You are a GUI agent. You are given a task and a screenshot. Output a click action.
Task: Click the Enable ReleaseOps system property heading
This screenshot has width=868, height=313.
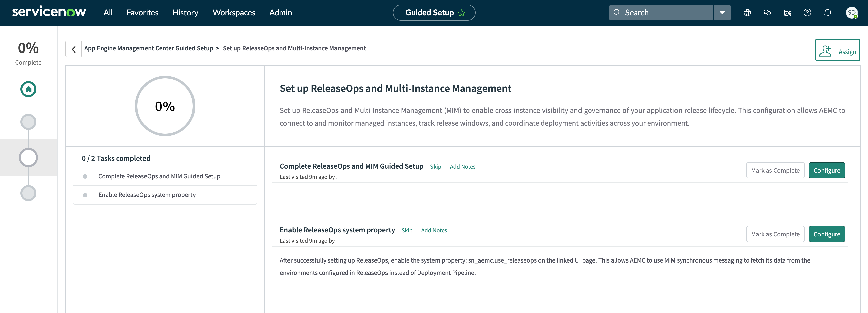click(x=337, y=230)
